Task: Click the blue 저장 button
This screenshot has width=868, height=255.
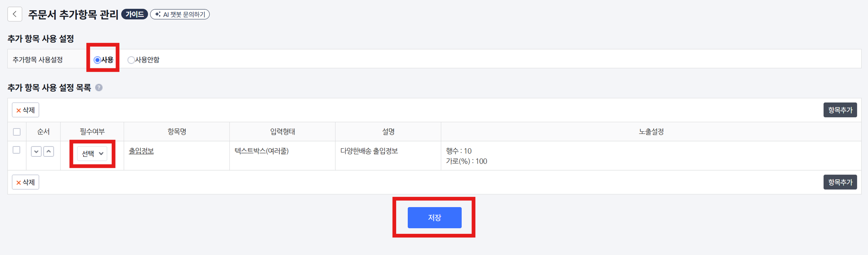Action: [434, 217]
